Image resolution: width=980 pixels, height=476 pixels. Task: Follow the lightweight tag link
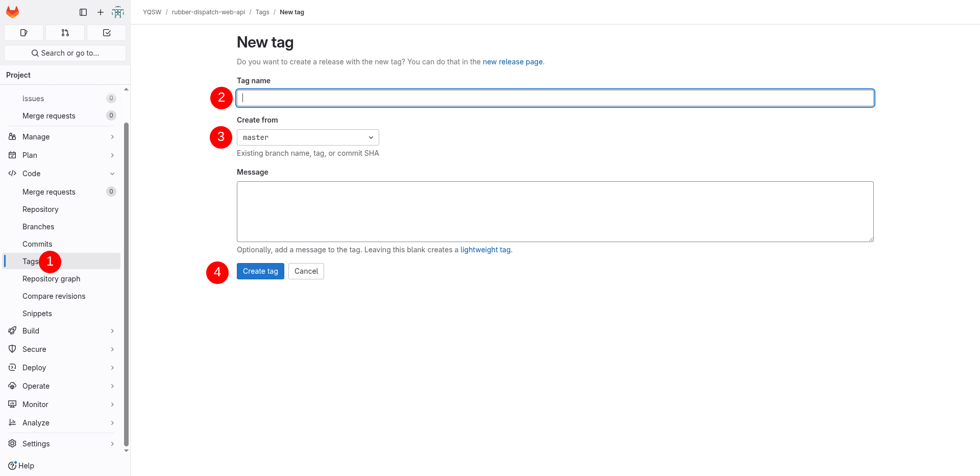[x=485, y=250]
